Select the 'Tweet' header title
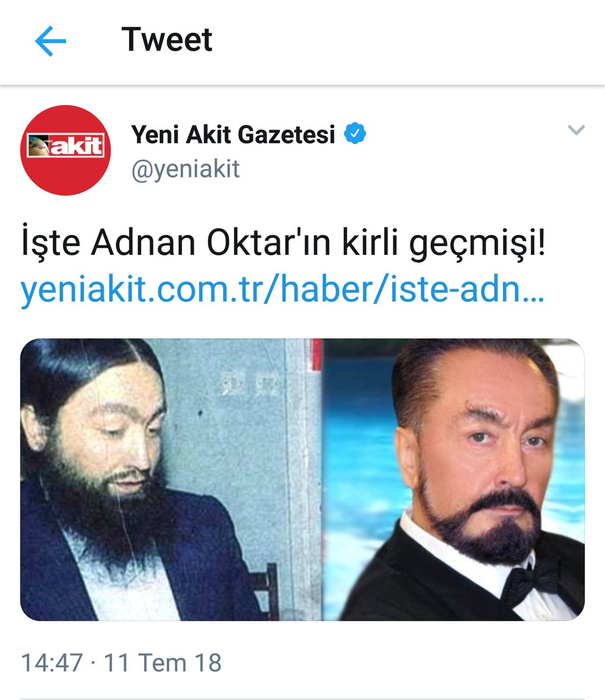Screen dimensions: 605x700 (167, 40)
